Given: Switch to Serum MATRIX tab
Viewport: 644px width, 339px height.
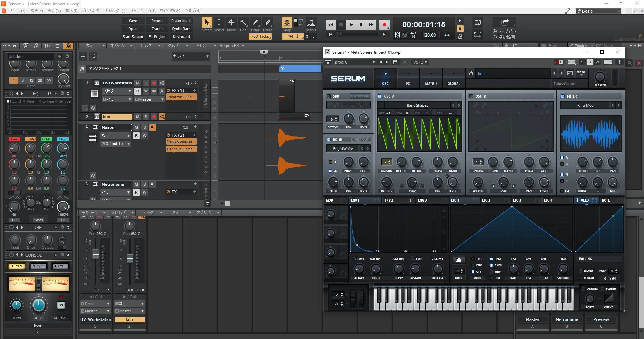Looking at the screenshot, I should [x=431, y=78].
